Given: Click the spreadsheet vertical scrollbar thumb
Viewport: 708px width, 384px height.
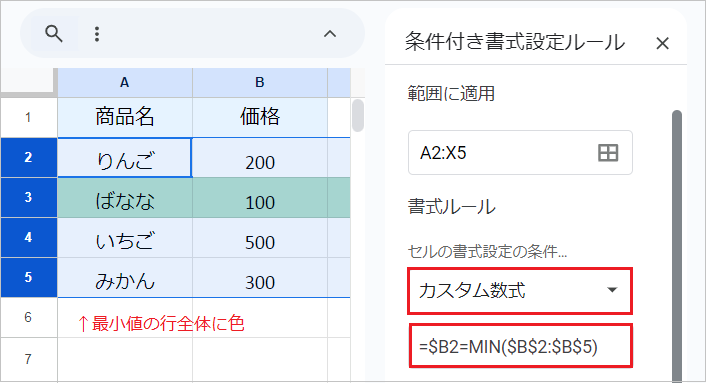Looking at the screenshot, I should coord(358,115).
